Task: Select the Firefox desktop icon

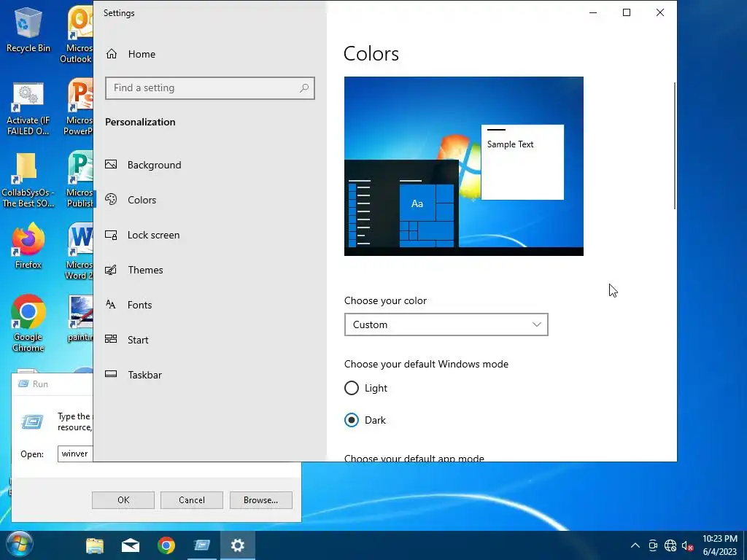Action: pyautogui.click(x=28, y=246)
